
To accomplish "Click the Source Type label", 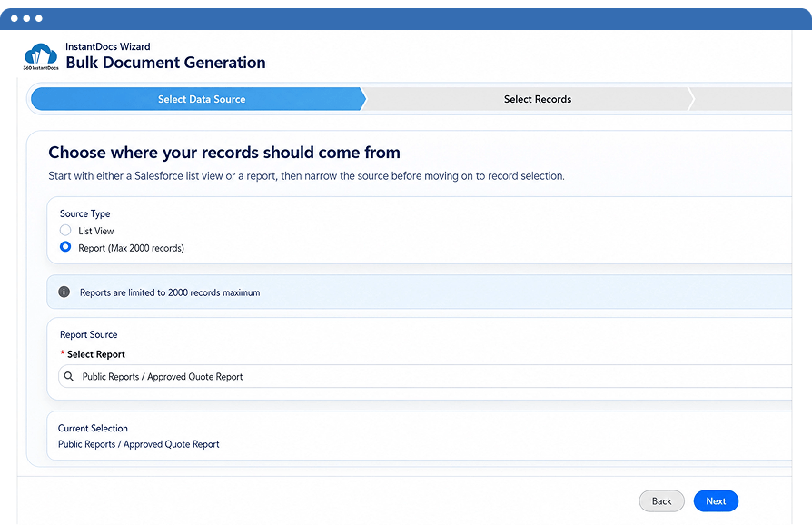I will click(x=85, y=213).
